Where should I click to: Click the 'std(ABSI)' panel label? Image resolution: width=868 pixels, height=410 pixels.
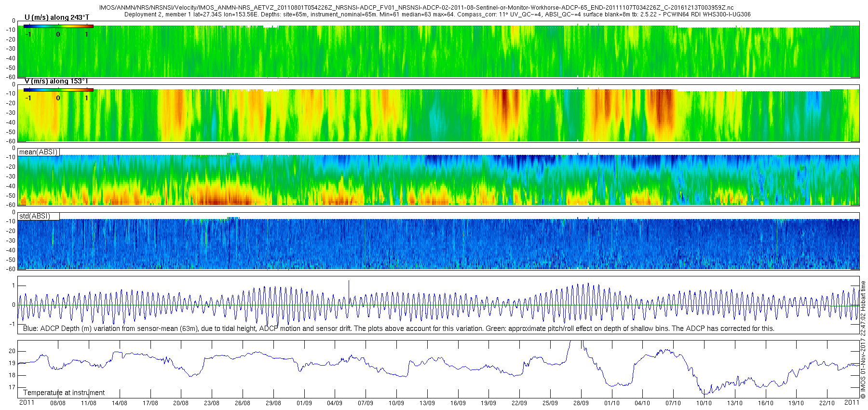pyautogui.click(x=35, y=216)
